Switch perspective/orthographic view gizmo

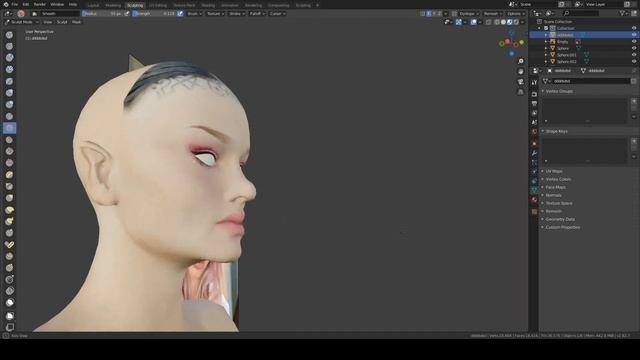coord(520,92)
